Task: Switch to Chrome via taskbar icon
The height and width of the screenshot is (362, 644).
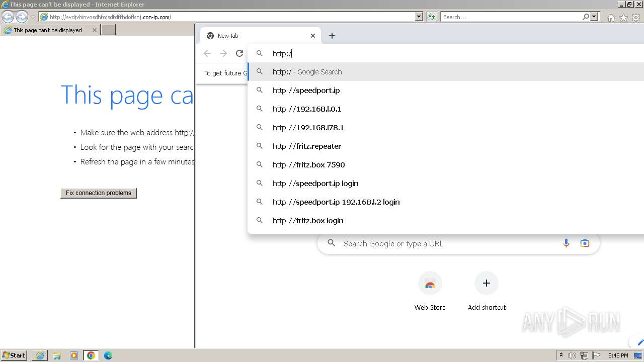Action: point(91,355)
